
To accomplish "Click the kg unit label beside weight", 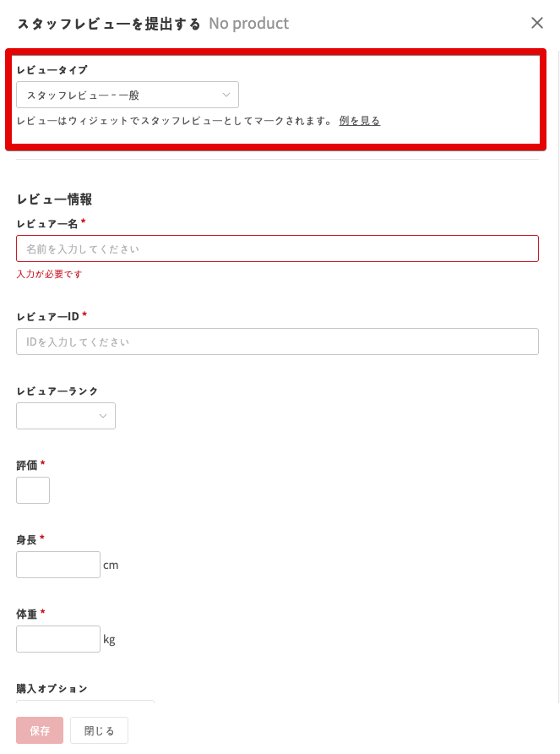I will click(109, 639).
